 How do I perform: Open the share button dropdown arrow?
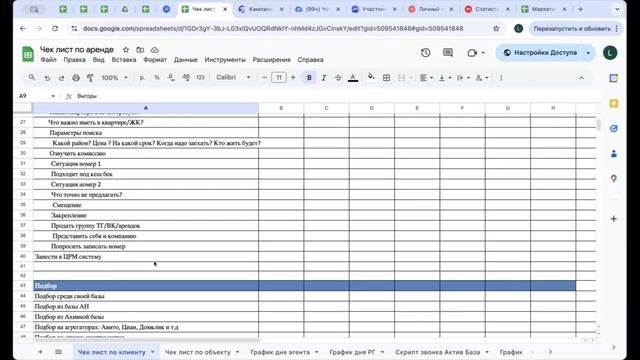588,53
